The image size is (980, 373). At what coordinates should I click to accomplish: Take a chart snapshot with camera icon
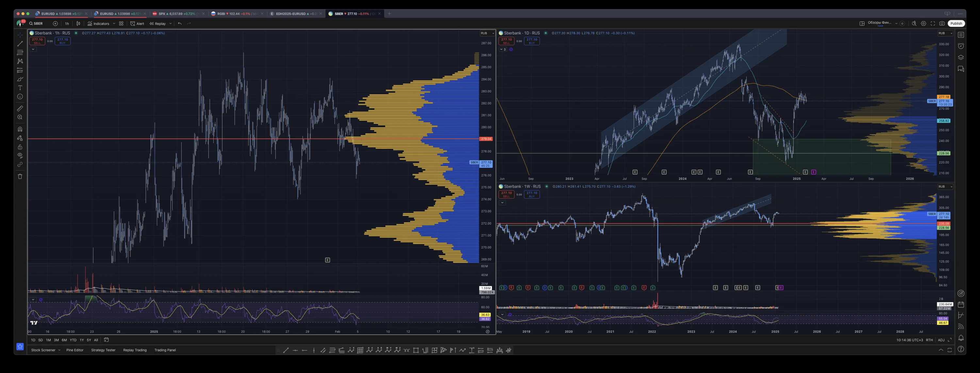[x=942, y=24]
